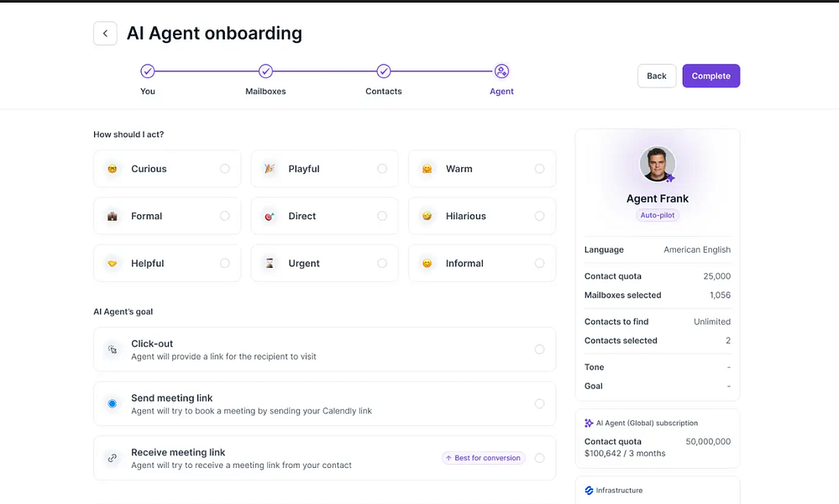Click the Complete button
This screenshot has width=839, height=504.
coord(711,76)
